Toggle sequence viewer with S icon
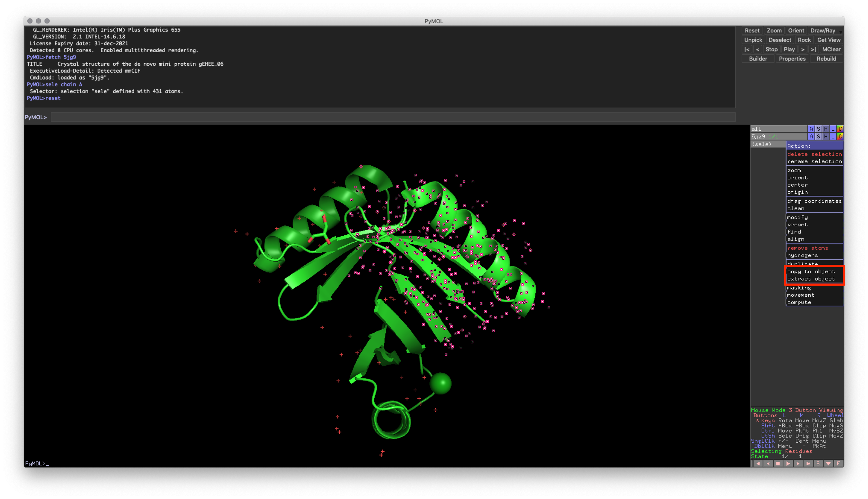This screenshot has height=499, width=868. click(x=818, y=463)
